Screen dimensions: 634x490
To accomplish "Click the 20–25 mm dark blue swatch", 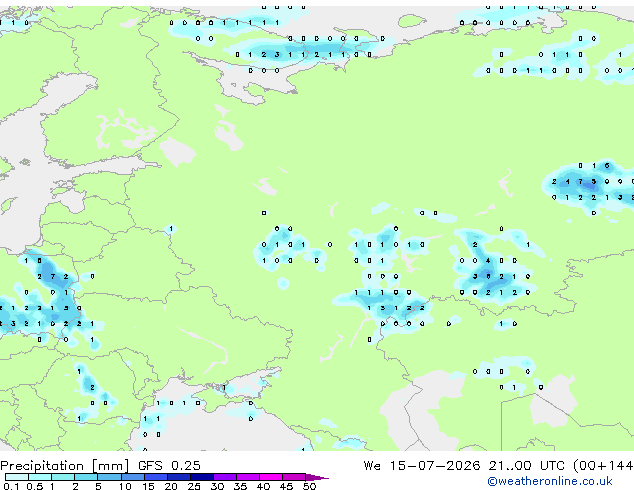I will [x=178, y=477].
